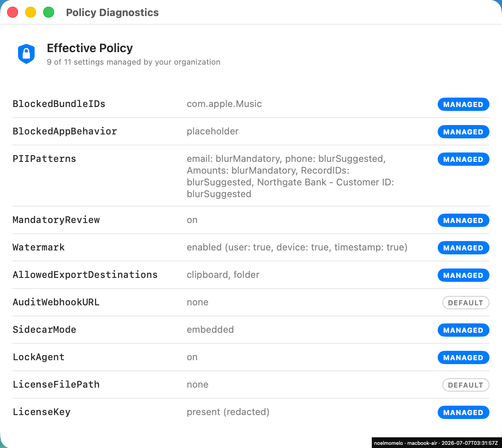Click the placeholder value
This screenshot has width=502, height=448.
tap(213, 131)
